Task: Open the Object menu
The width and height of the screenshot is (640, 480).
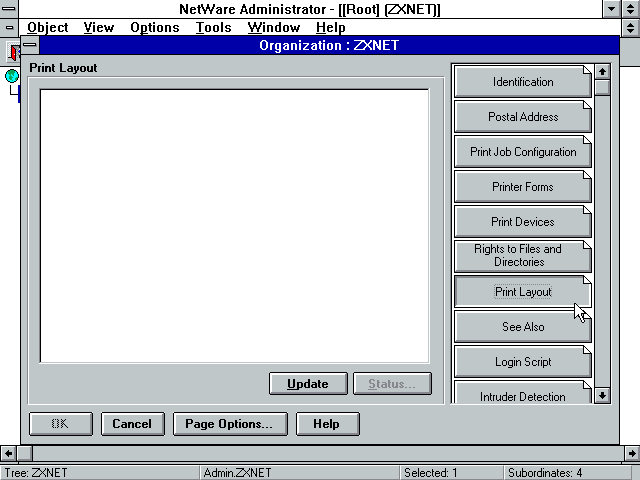Action: (47, 27)
